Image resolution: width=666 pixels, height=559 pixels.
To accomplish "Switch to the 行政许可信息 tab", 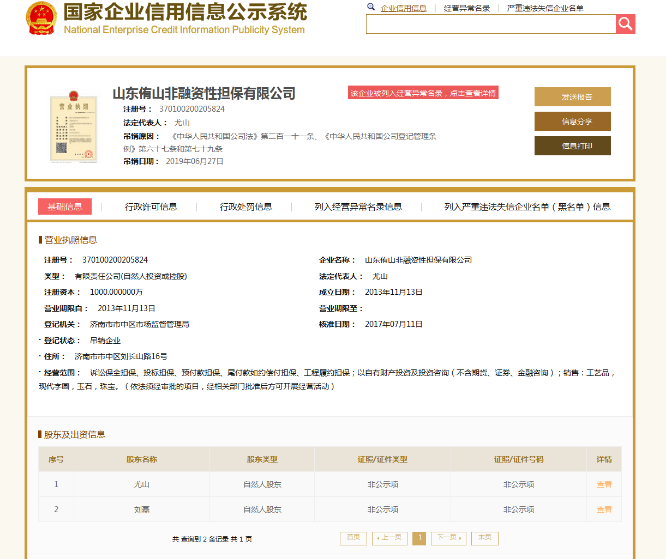I will tap(151, 207).
